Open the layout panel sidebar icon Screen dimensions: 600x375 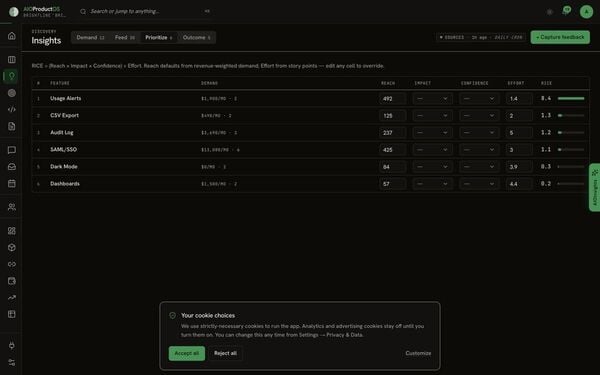pos(12,314)
